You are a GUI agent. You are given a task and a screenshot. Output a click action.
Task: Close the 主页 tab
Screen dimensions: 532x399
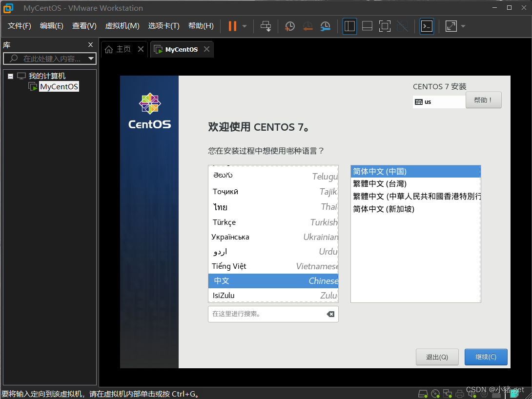click(141, 49)
